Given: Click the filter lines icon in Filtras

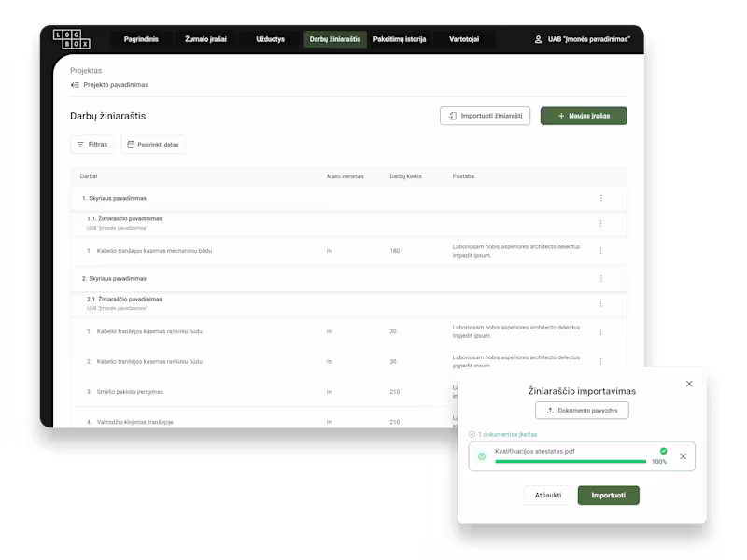Looking at the screenshot, I should [x=80, y=145].
